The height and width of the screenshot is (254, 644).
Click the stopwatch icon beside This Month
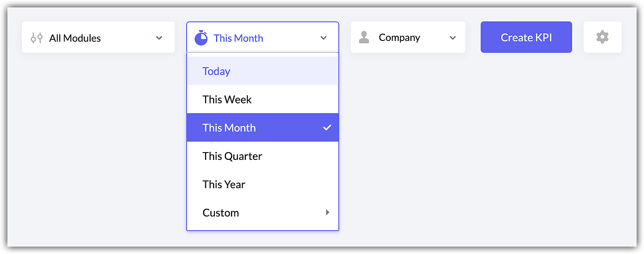[201, 38]
